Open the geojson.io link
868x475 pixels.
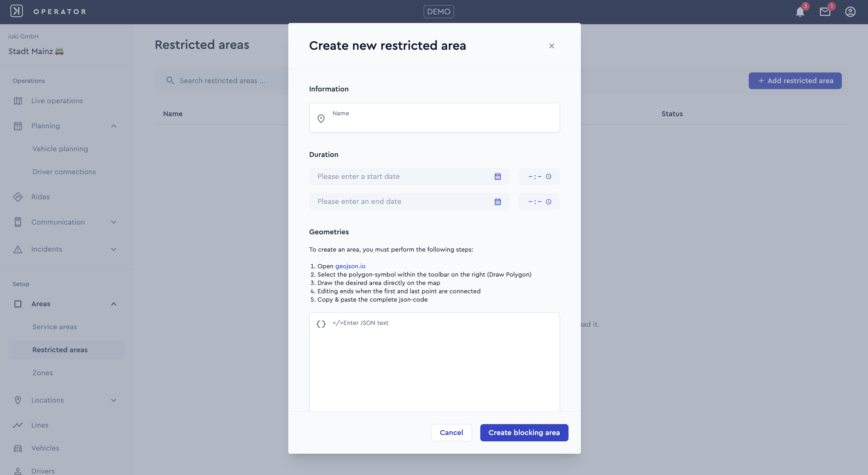point(350,266)
